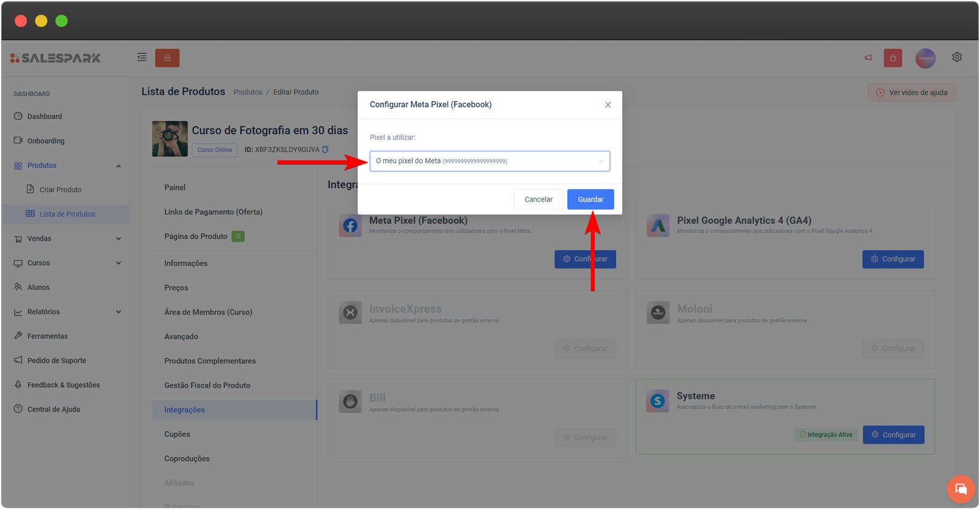Open the settings gear icon
The height and width of the screenshot is (509, 980).
pos(957,57)
